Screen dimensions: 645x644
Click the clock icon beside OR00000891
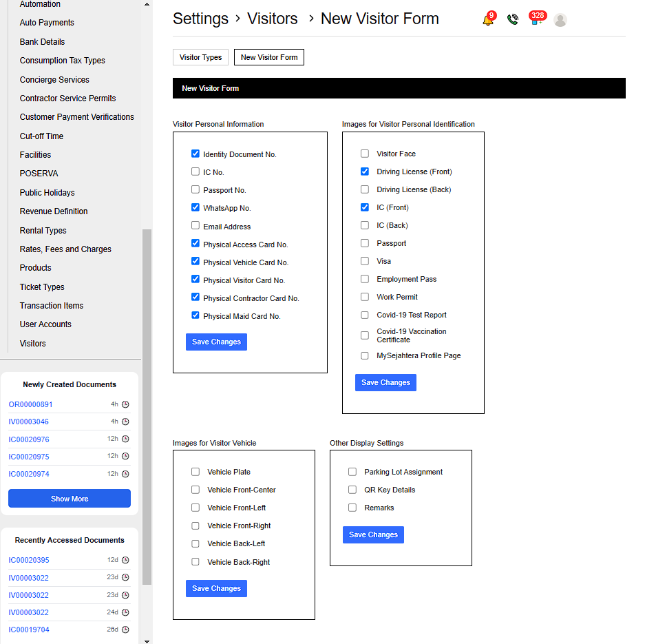click(x=125, y=404)
